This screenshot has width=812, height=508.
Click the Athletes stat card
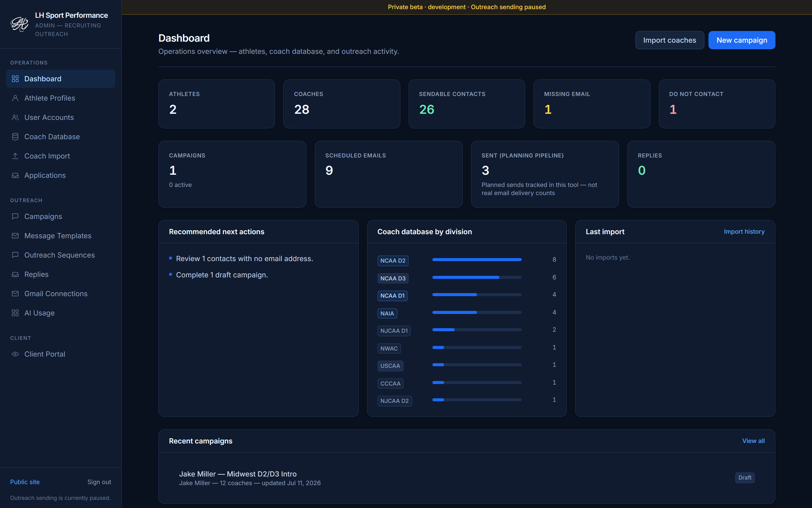tap(216, 104)
